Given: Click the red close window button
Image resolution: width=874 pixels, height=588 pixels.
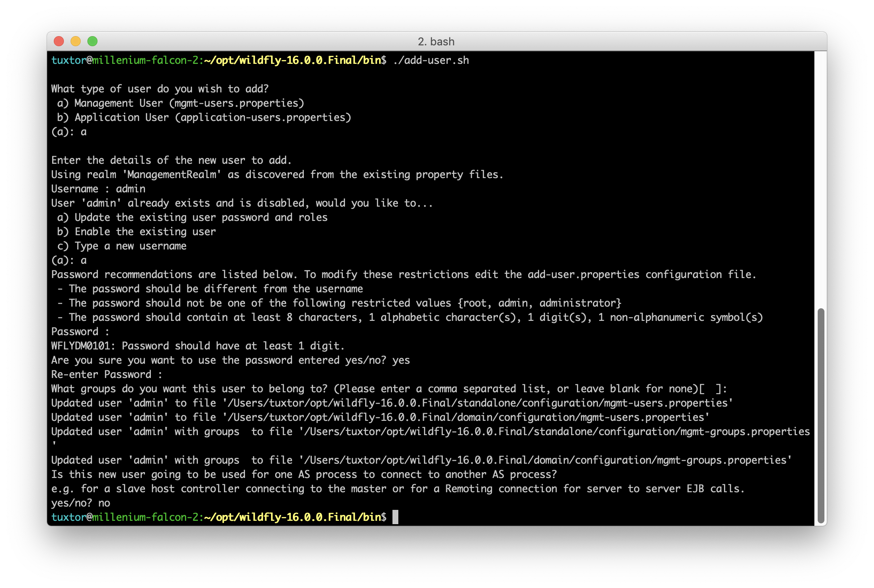Looking at the screenshot, I should pyautogui.click(x=59, y=41).
